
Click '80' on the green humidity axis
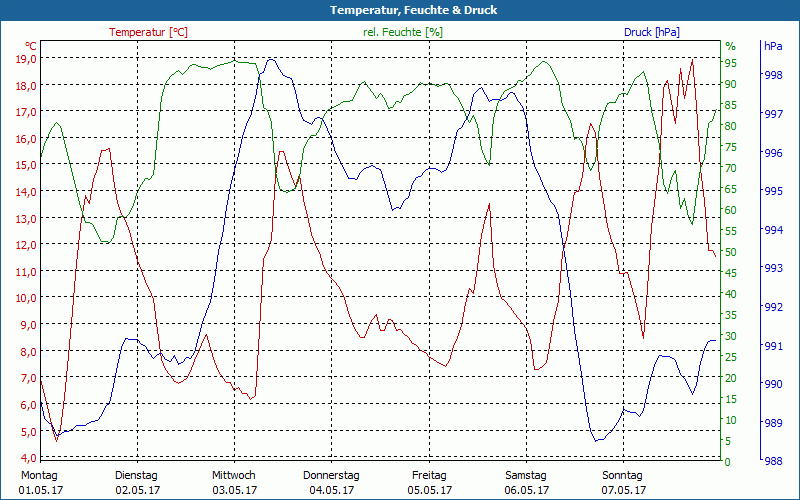(x=731, y=127)
